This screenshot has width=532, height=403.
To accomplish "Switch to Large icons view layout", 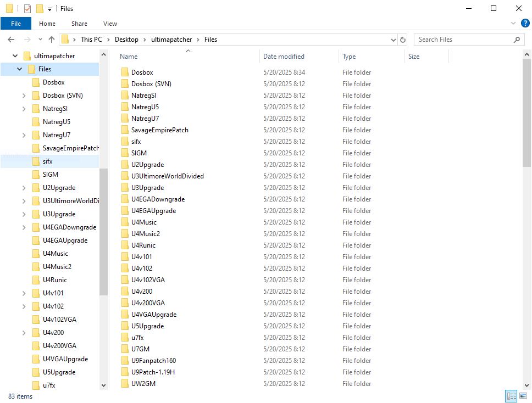I will click(x=523, y=396).
